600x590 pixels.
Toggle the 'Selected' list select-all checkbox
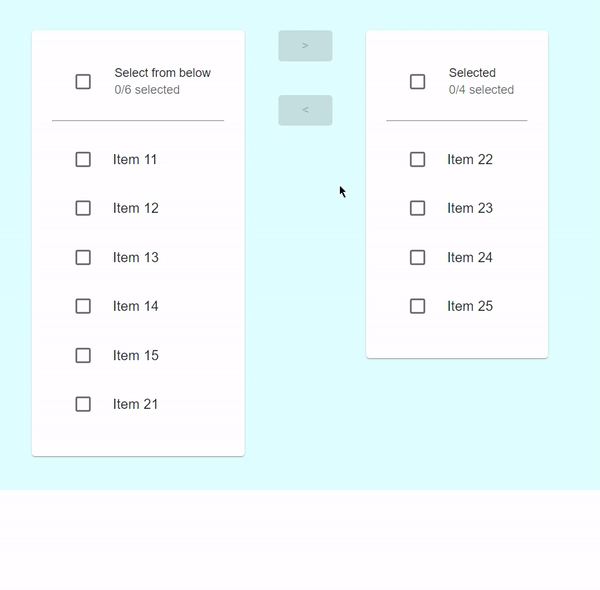(x=418, y=82)
